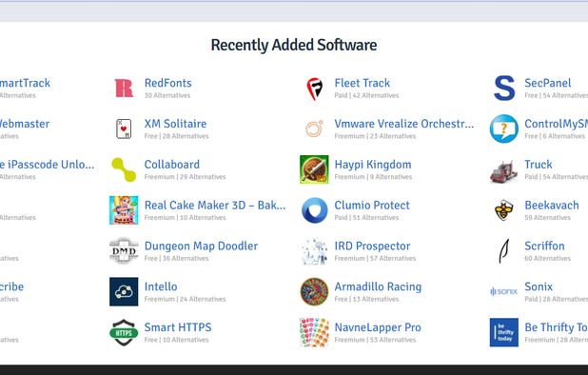Click the Vmware Vrealize Orchestrator orange icon
Image resolution: width=588 pixels, height=375 pixels.
point(314,129)
